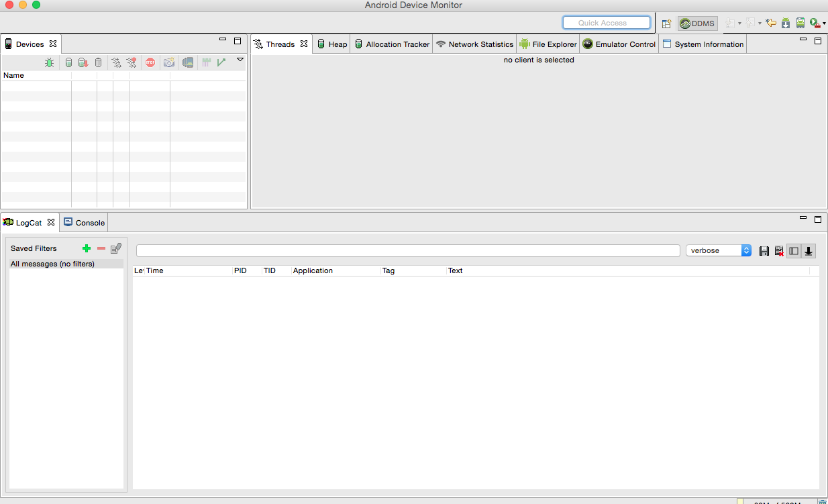Viewport: 828px width, 504px height.
Task: Click the Cause GC trash can icon
Action: point(98,62)
